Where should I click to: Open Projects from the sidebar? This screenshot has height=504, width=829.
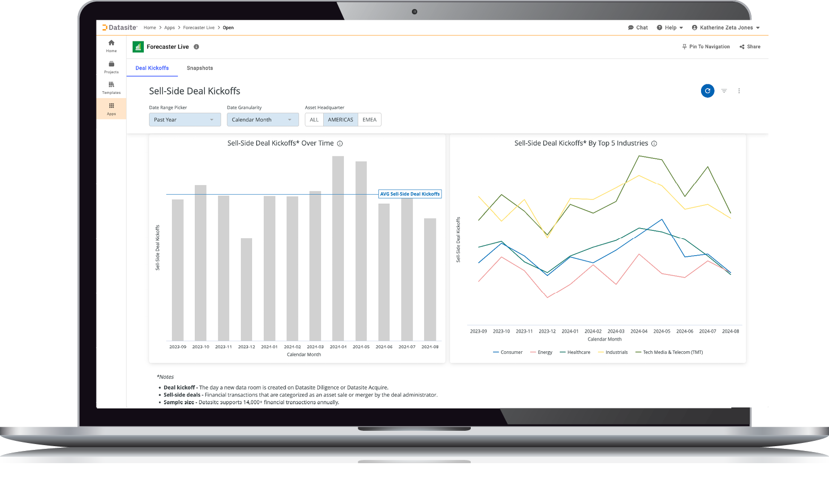tap(111, 64)
